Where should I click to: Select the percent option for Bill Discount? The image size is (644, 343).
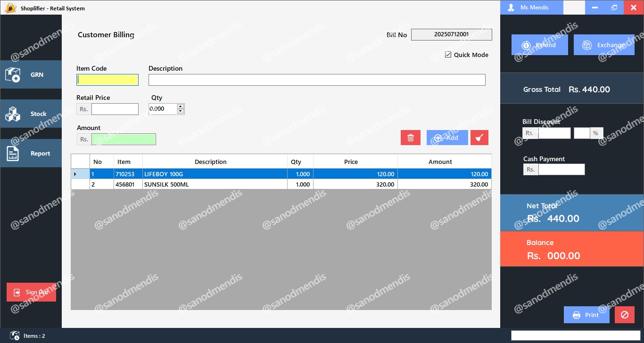click(x=596, y=133)
